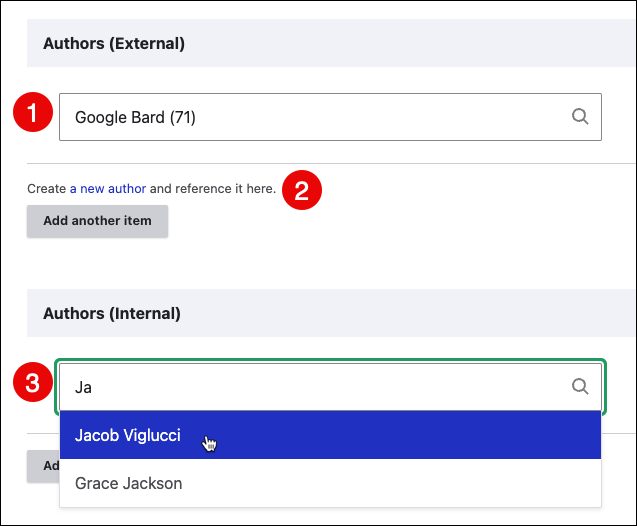Select Jacob Viglucci from the suggestions

click(330, 435)
